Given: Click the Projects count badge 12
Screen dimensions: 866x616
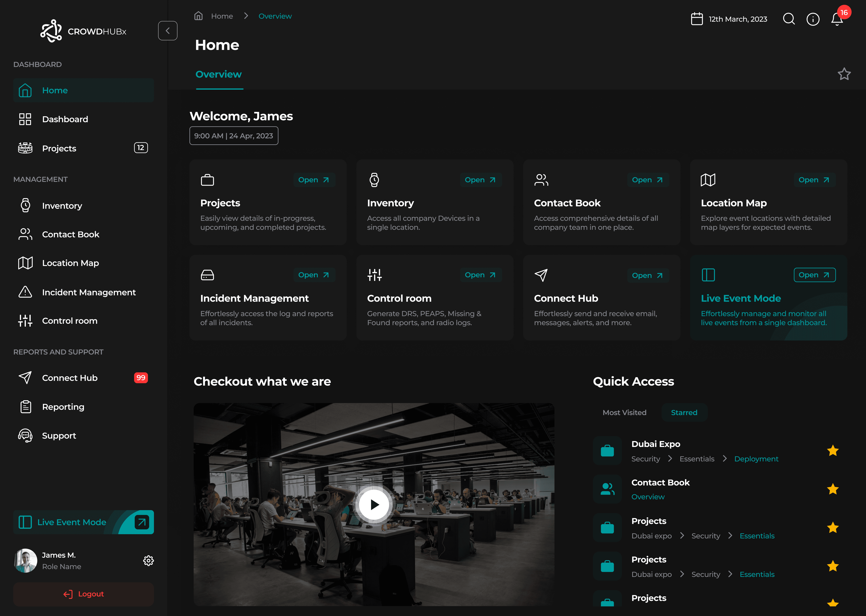Looking at the screenshot, I should coord(141,148).
